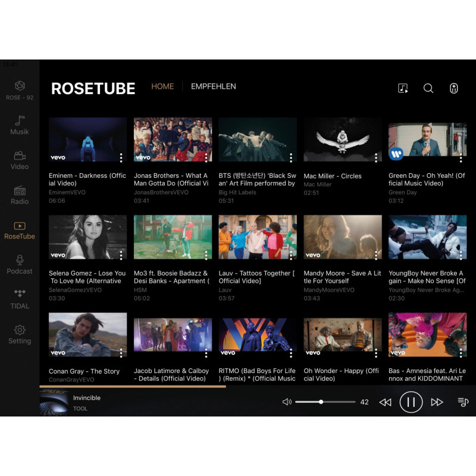Open options menu on Conan Gray The Story
The image size is (476, 476).
tap(121, 353)
